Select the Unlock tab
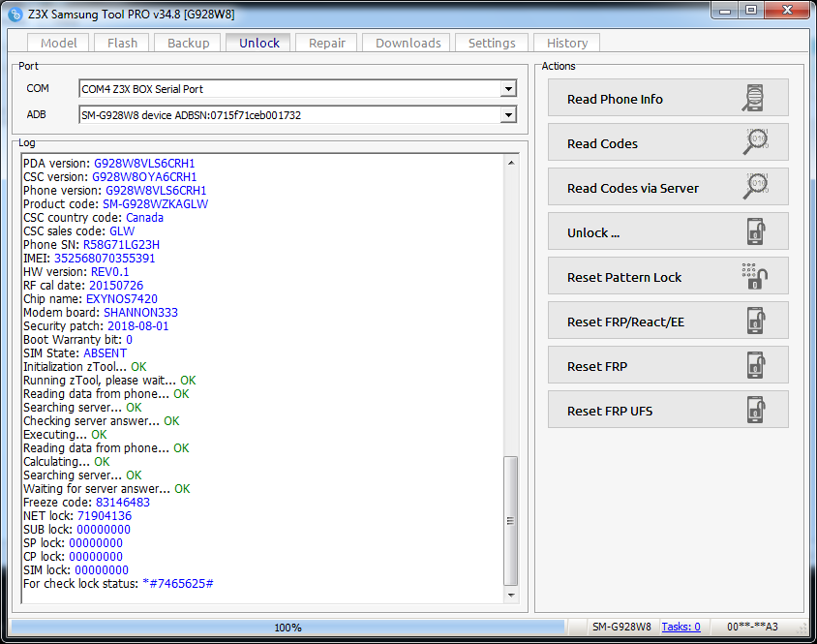 (x=259, y=43)
